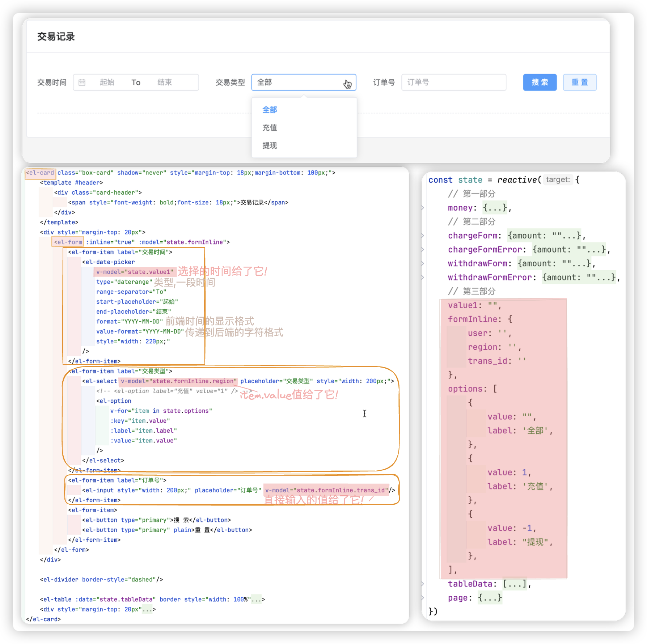Expand chargeForm using its gutter fold arrow
The image size is (647, 644).
[x=423, y=236]
